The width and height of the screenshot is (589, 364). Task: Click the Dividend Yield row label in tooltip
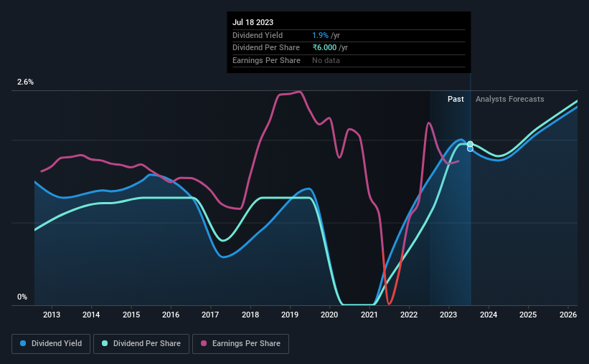point(258,35)
